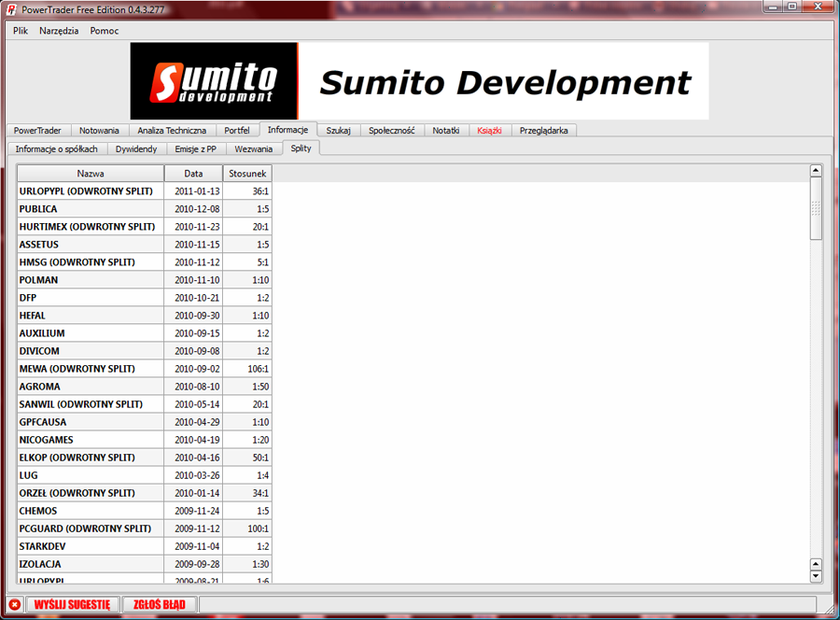Select the ORZEŁ (ODWROTNY SPLIT) row
The width and height of the screenshot is (840, 620).
pyautogui.click(x=145, y=493)
